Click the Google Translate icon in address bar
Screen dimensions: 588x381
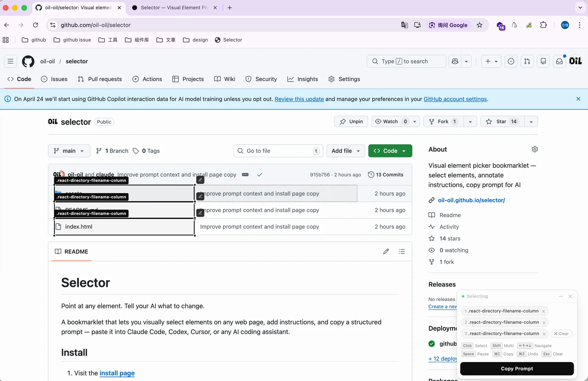[404, 25]
